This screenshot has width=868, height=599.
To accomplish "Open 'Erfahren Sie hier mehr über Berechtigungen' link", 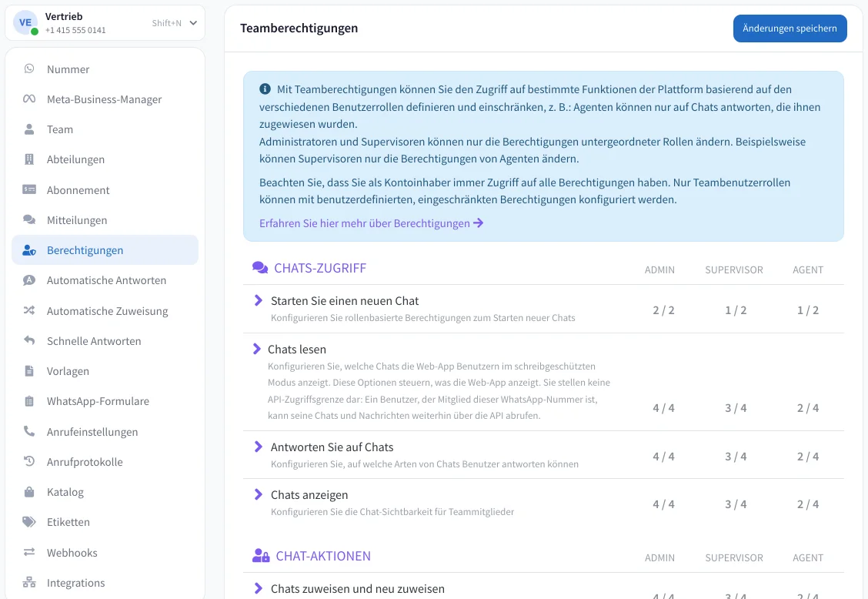I will [371, 223].
